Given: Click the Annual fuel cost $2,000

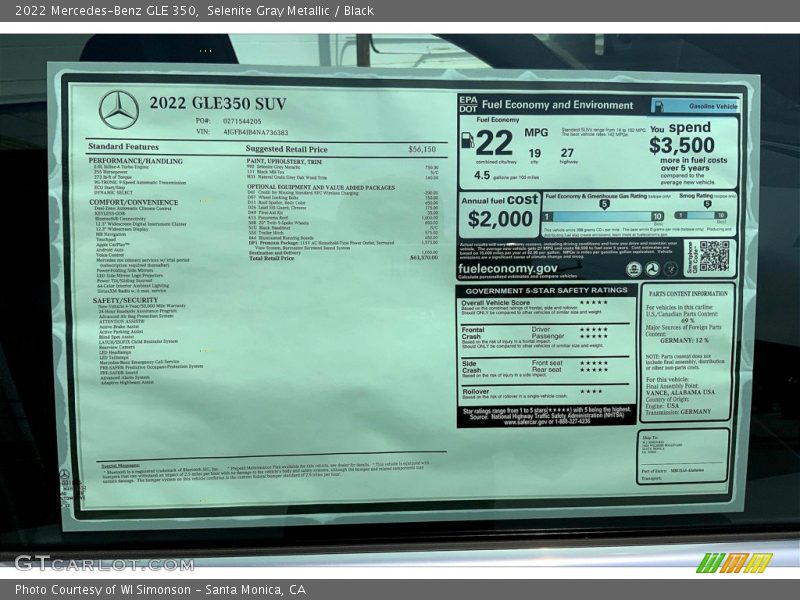Looking at the screenshot, I should pyautogui.click(x=499, y=219).
